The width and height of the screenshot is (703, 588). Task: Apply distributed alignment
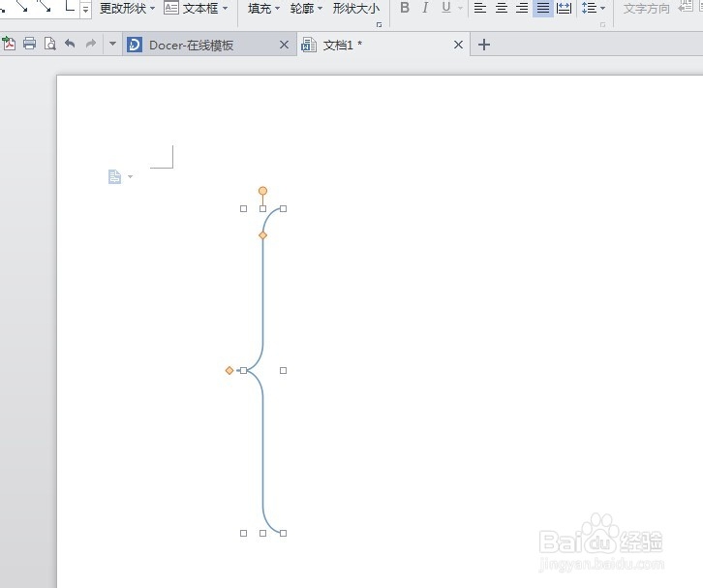[x=564, y=8]
